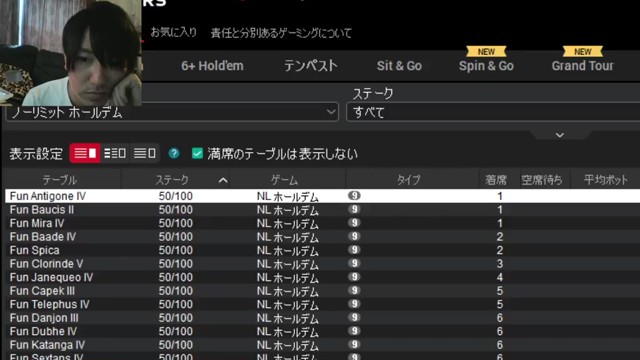Toggle 満席のテーブルは表示しない checkbox

pyautogui.click(x=198, y=153)
